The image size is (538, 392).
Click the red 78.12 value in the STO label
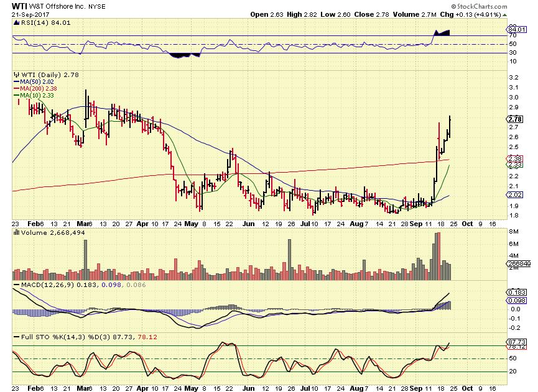(147, 337)
